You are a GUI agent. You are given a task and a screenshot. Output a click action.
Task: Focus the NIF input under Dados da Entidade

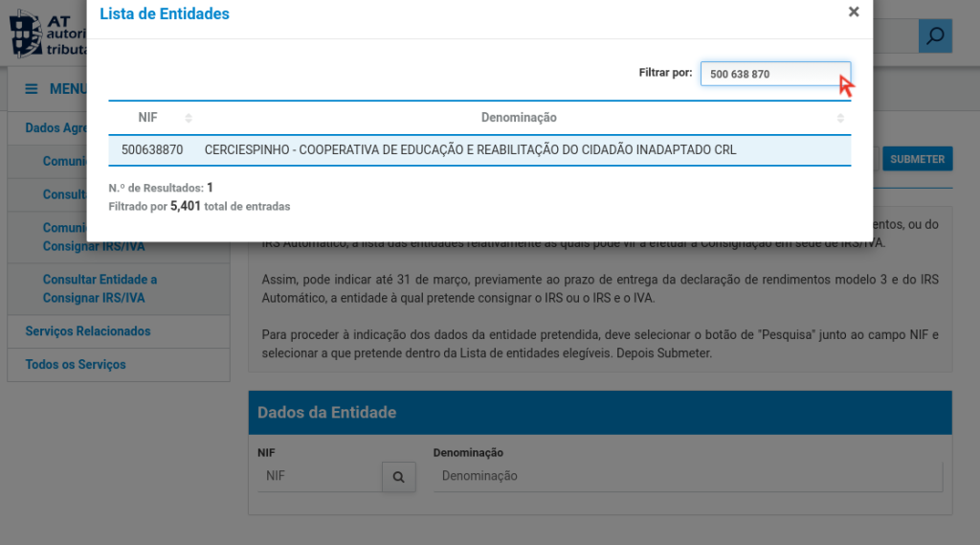point(319,476)
